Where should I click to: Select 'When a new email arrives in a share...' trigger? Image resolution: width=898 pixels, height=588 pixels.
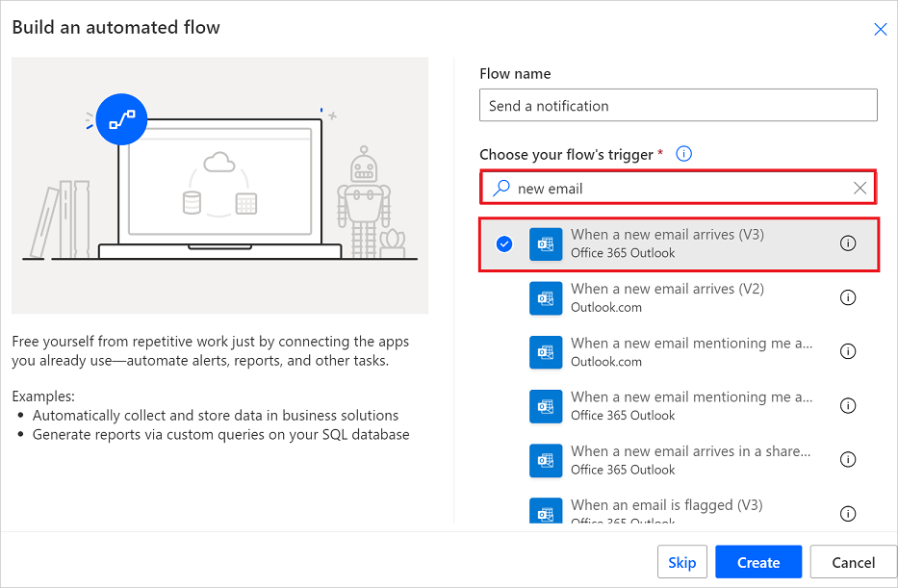679,460
